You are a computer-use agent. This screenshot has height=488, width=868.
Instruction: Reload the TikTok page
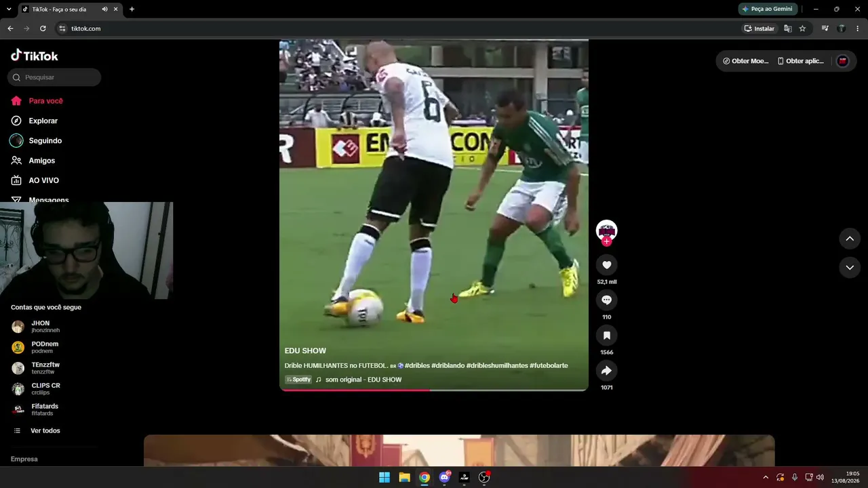[x=43, y=28]
